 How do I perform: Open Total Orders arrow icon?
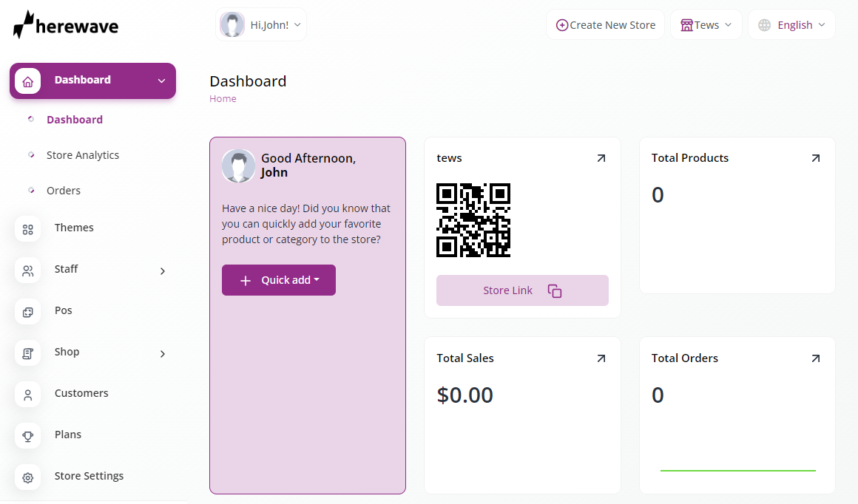coord(815,358)
